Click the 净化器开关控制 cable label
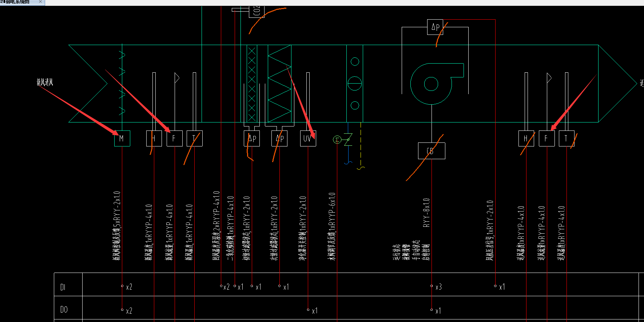This screenshot has height=322, width=644. pyautogui.click(x=303, y=229)
